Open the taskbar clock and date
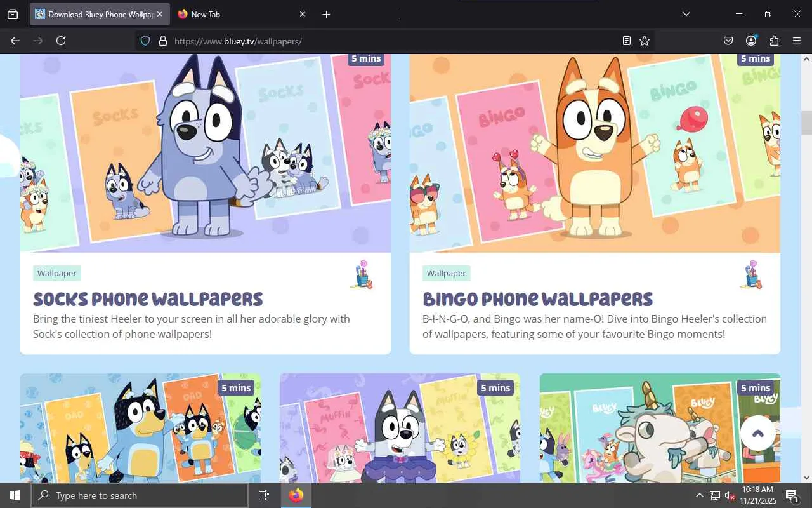 tap(757, 495)
